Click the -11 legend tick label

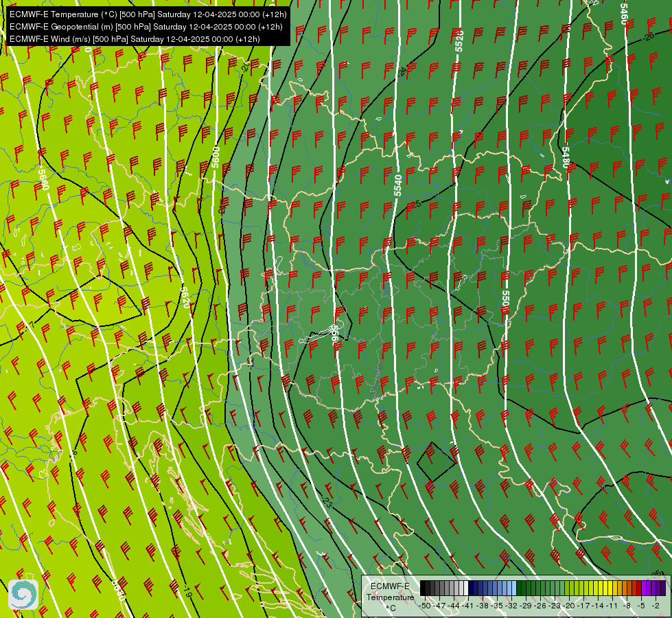point(612,606)
